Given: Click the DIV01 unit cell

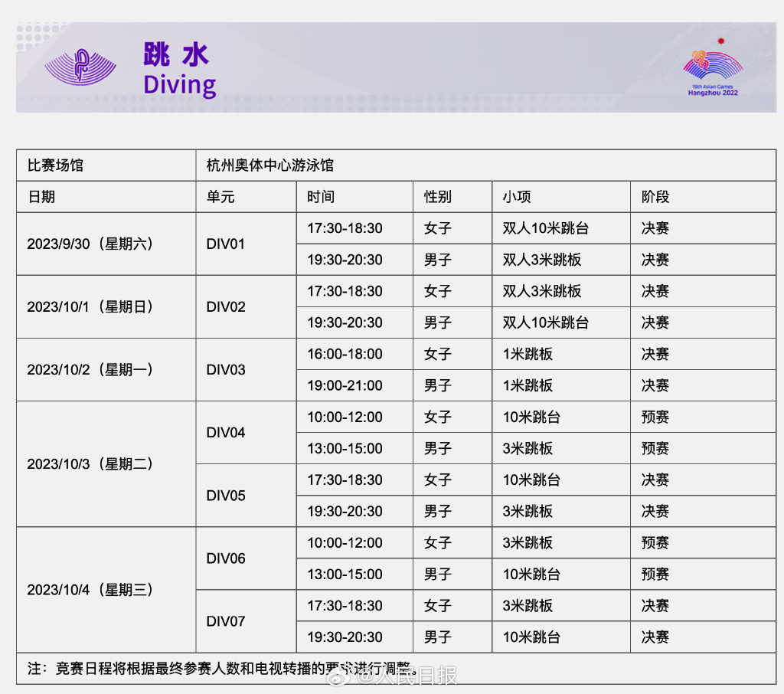Looking at the screenshot, I should tap(226, 244).
